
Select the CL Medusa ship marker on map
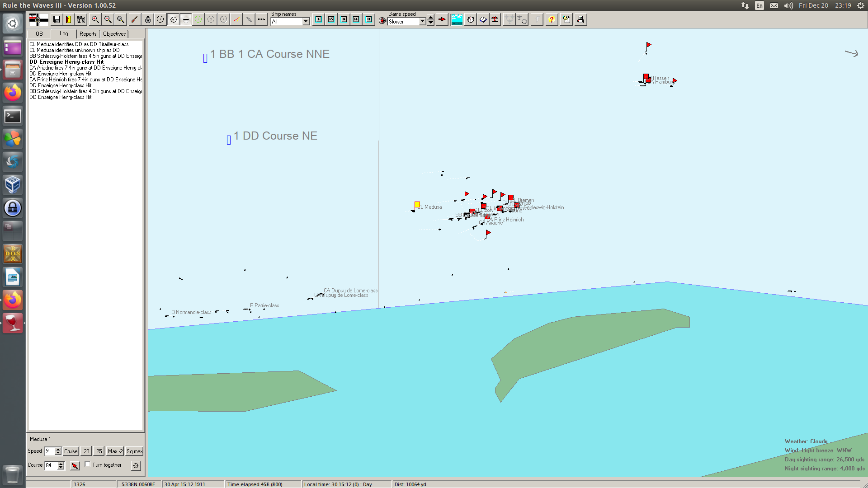(x=417, y=205)
